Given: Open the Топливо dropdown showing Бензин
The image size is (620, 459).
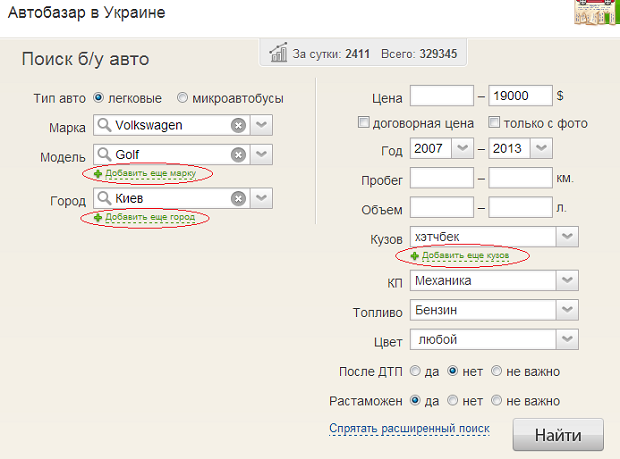Looking at the screenshot, I should (x=567, y=311).
